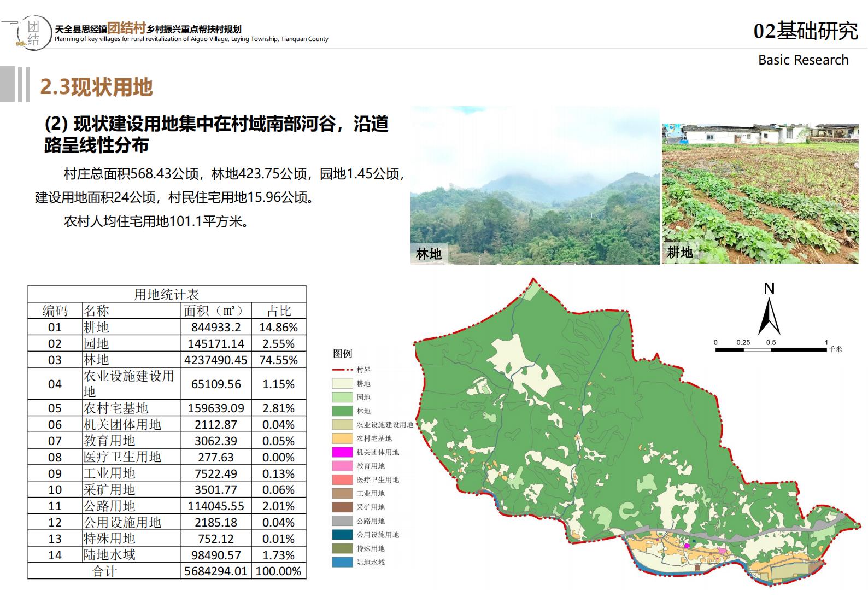Open the 林地 forest photo
Screen dimensions: 868x614
click(535, 185)
